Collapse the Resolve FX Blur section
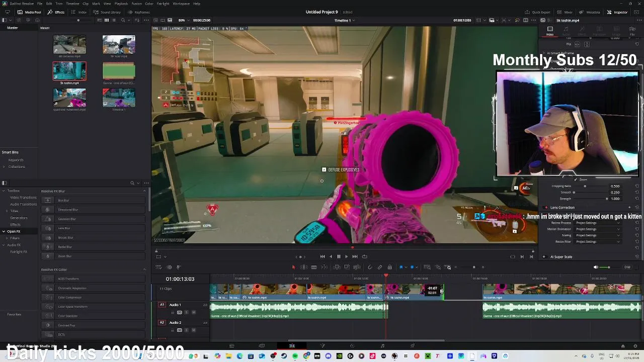The width and height of the screenshot is (644, 362). coord(144,191)
